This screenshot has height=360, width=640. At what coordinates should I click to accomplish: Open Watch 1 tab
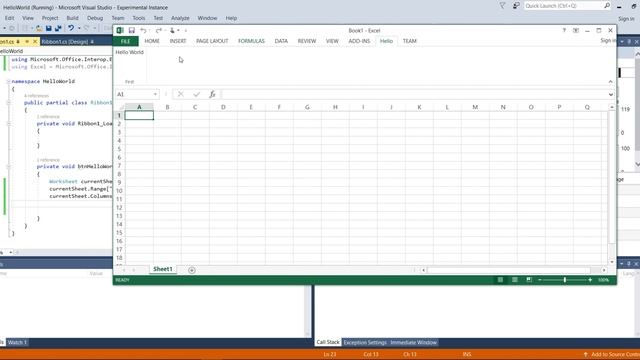tap(17, 342)
